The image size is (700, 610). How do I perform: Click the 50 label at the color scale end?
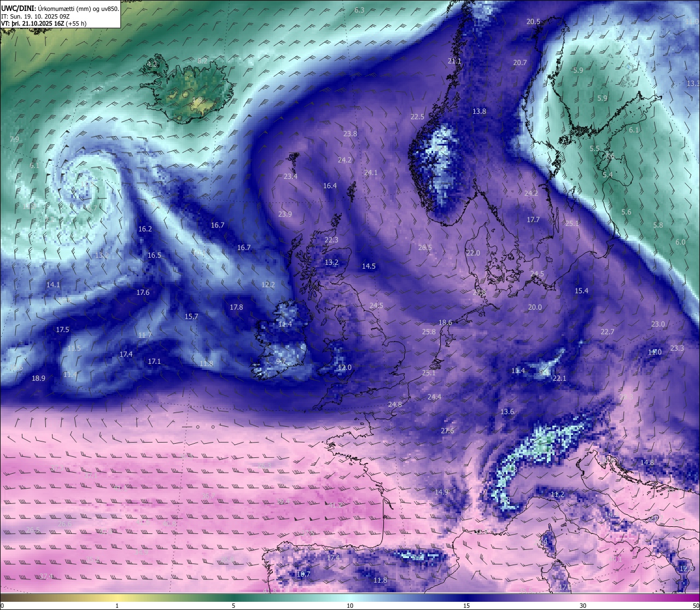[696, 606]
